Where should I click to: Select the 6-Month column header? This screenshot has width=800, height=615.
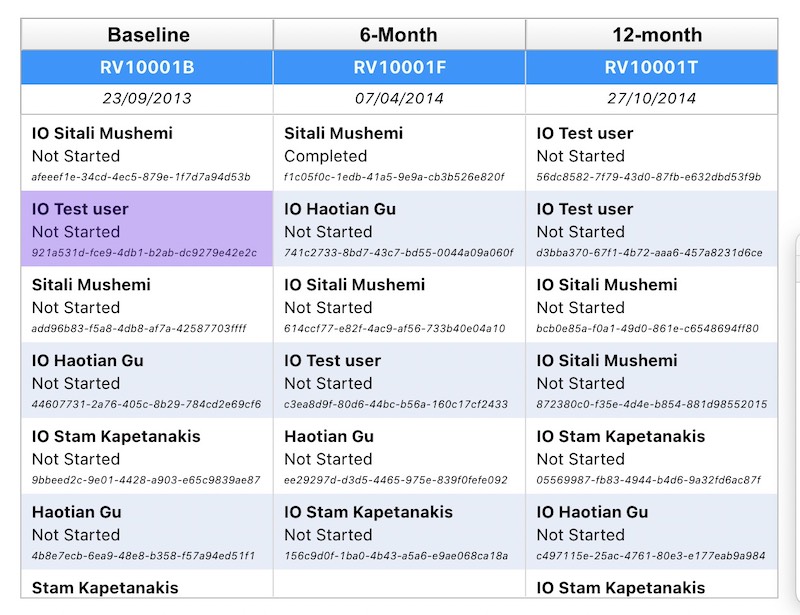(399, 35)
